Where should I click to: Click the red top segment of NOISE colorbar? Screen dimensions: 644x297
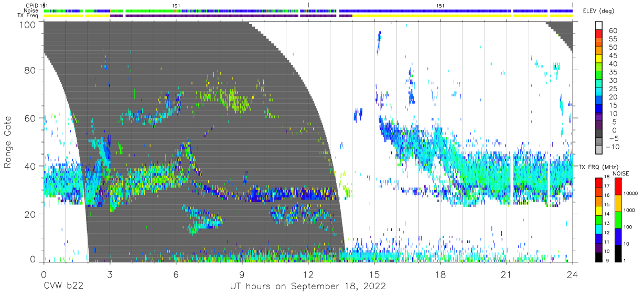618,186
